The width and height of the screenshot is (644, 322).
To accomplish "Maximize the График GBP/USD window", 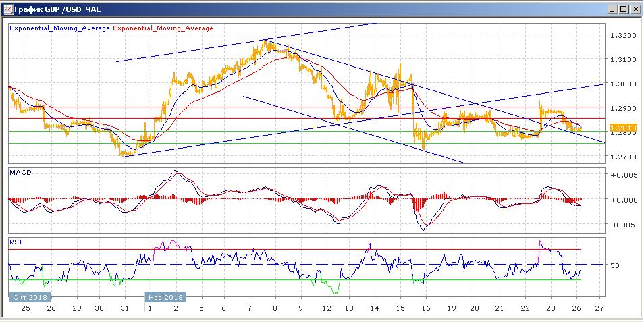I will click(624, 9).
